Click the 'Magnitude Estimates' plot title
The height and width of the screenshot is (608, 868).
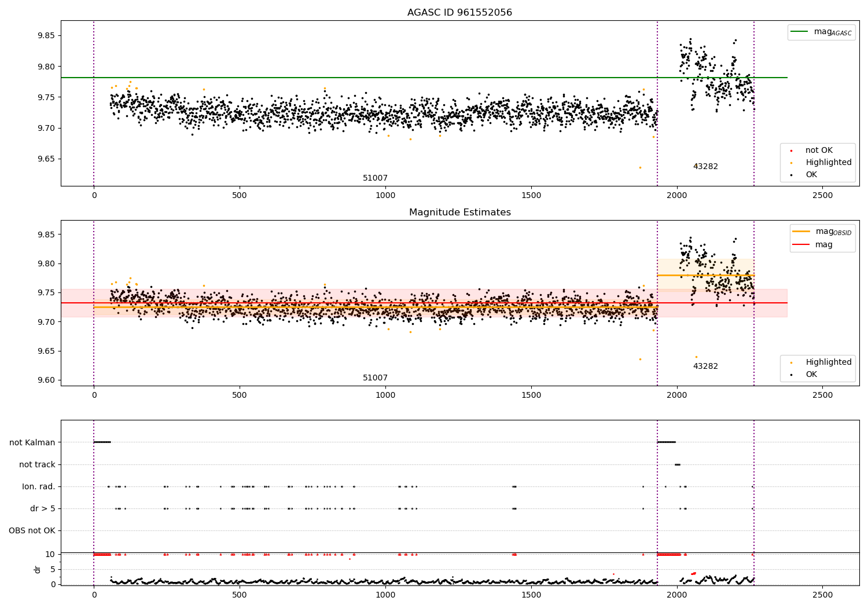tap(459, 213)
